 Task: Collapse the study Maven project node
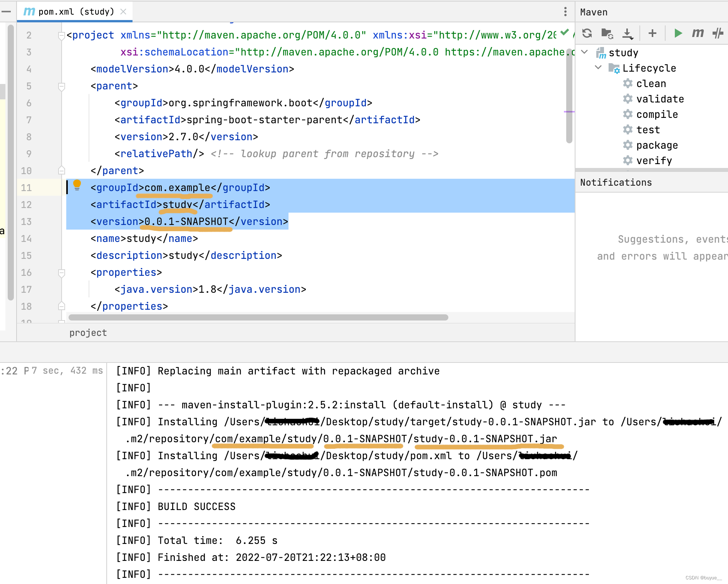click(x=585, y=52)
